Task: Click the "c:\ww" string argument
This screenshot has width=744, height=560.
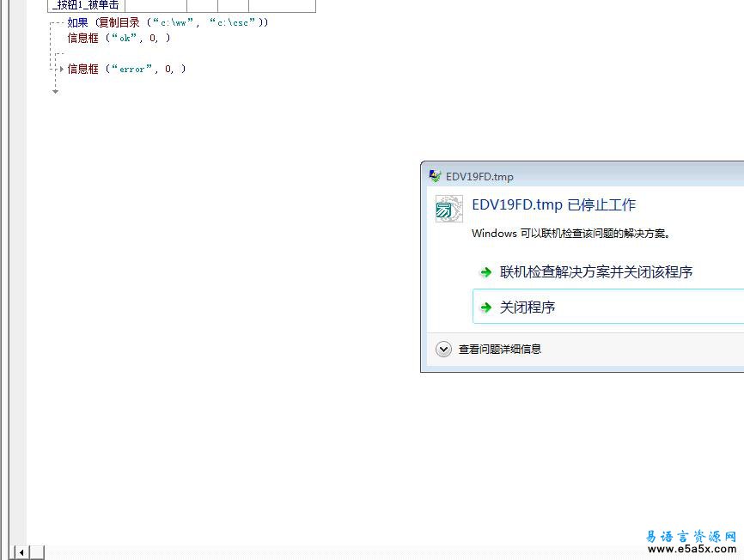Action: [x=174, y=22]
